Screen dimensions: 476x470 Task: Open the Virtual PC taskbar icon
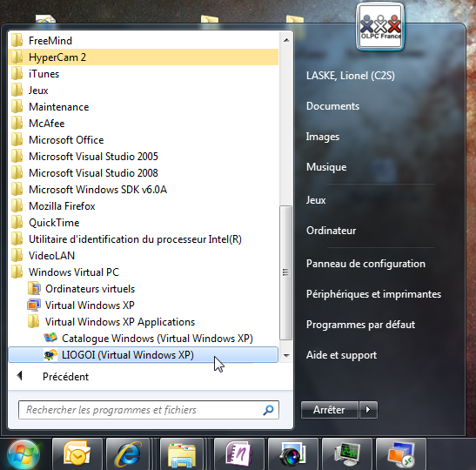pos(401,454)
